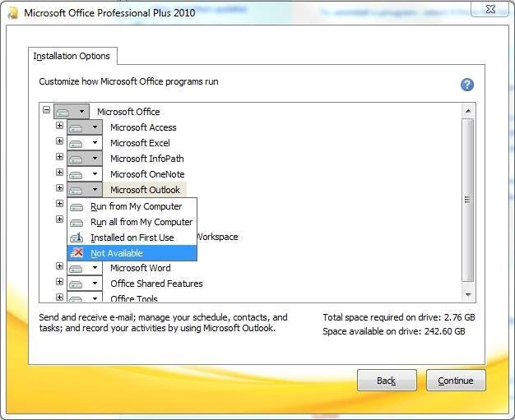Click the scroll down arrow in feature list
The image size is (515, 420).
point(468,294)
